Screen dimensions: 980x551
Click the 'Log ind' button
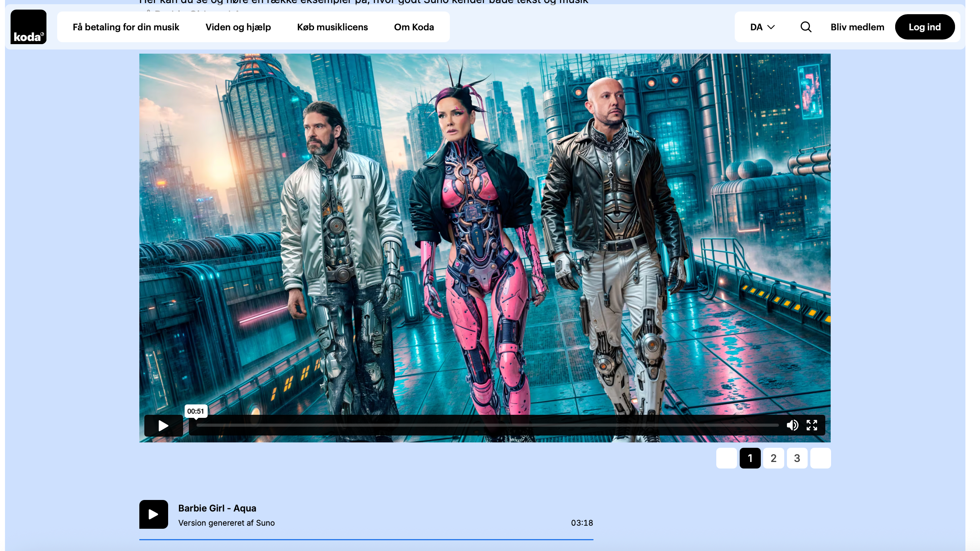coord(925,27)
